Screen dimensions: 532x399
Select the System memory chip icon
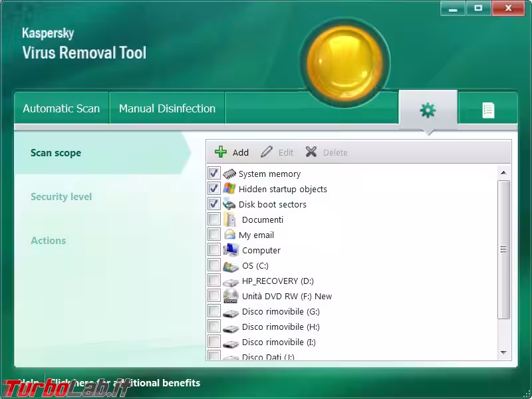(x=229, y=174)
